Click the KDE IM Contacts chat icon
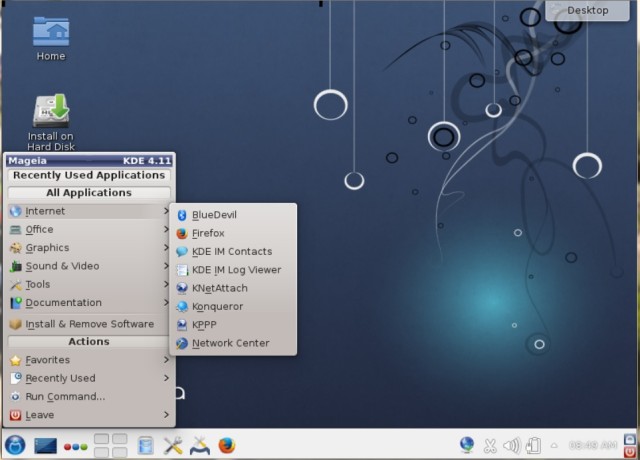Viewport: 640px width, 460px height. [182, 252]
